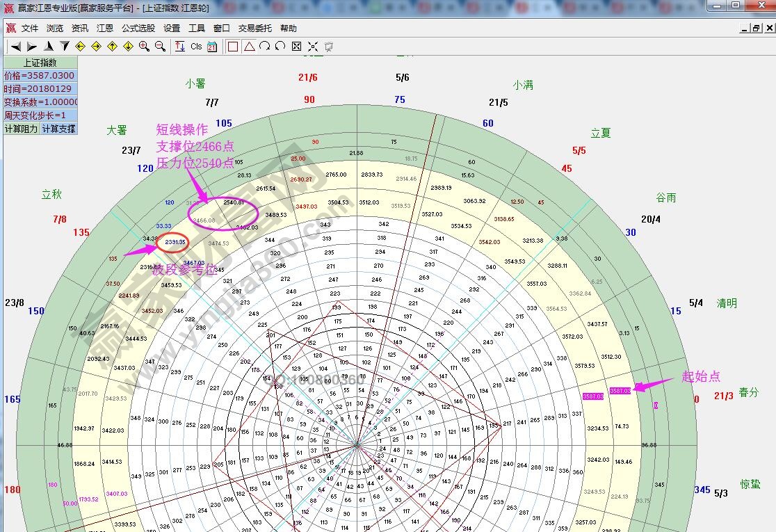Open the 江恩 menu
The width and height of the screenshot is (776, 532).
coord(105,29)
